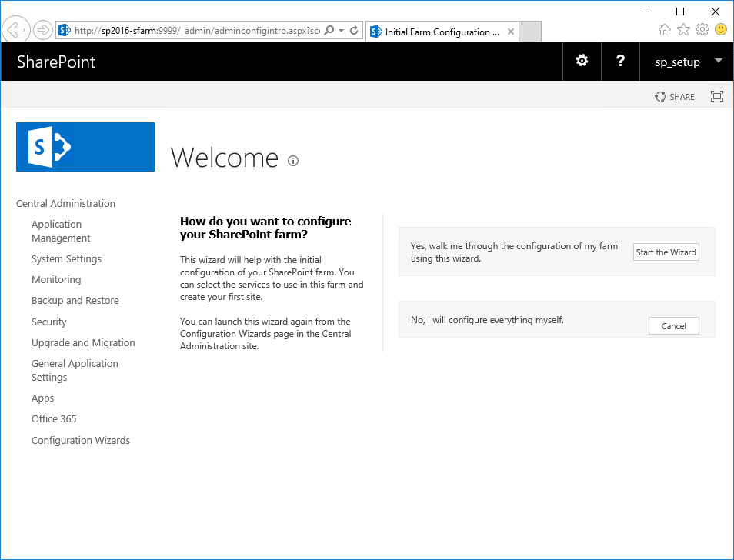The height and width of the screenshot is (560, 734).
Task: Click the SharePoint title in suite bar
Action: coord(56,62)
